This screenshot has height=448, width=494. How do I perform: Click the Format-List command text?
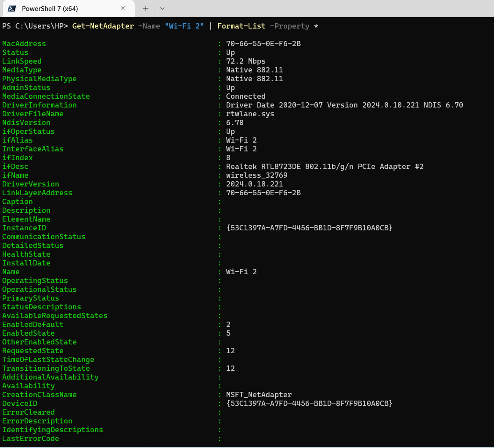(x=241, y=26)
